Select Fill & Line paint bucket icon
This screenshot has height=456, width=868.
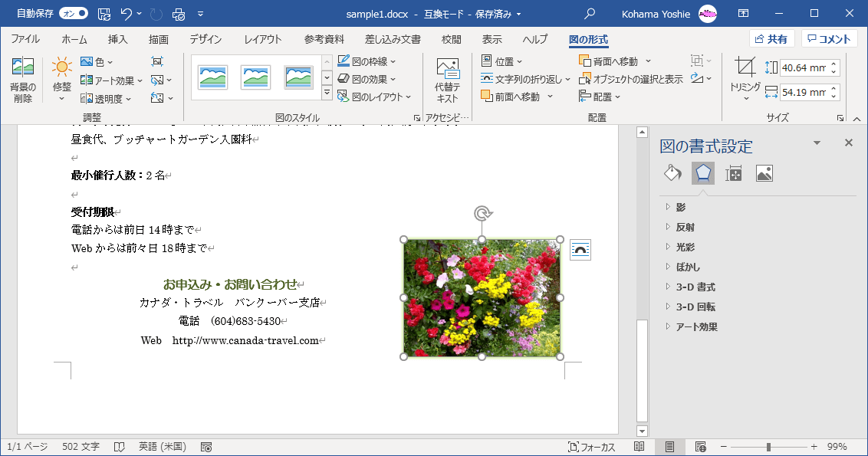(x=672, y=173)
